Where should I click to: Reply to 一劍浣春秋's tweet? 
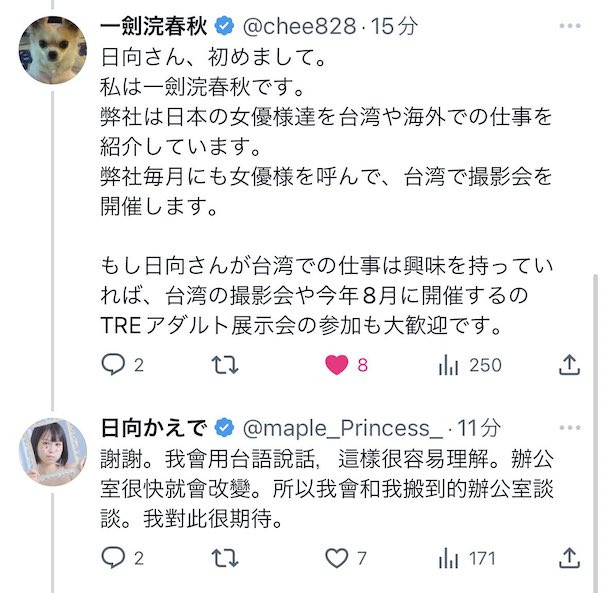click(x=113, y=365)
